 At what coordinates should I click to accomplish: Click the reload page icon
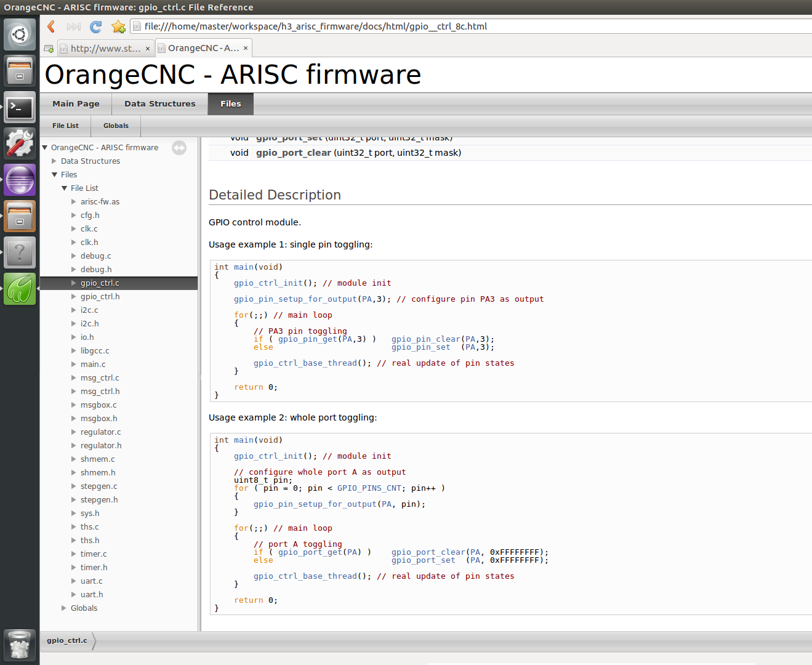[x=95, y=26]
